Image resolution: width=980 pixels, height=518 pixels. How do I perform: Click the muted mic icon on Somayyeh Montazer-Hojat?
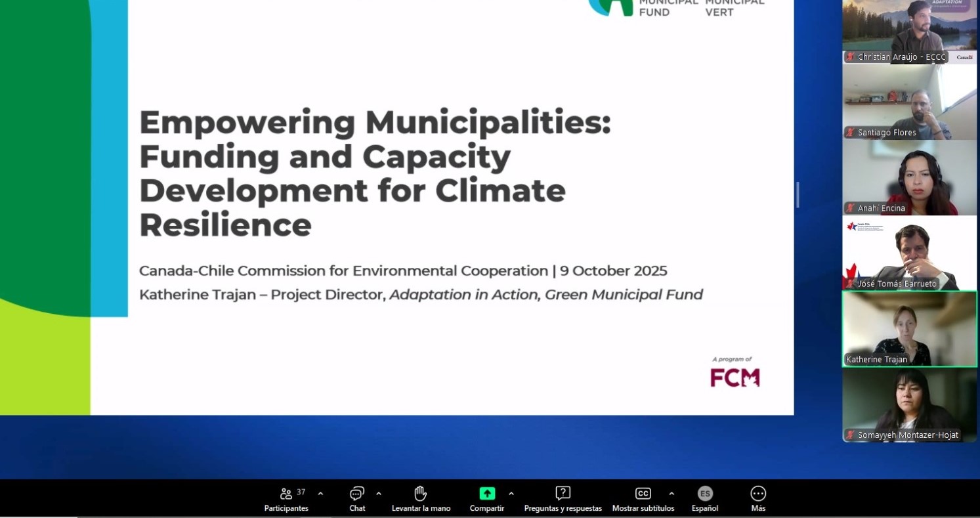point(850,435)
